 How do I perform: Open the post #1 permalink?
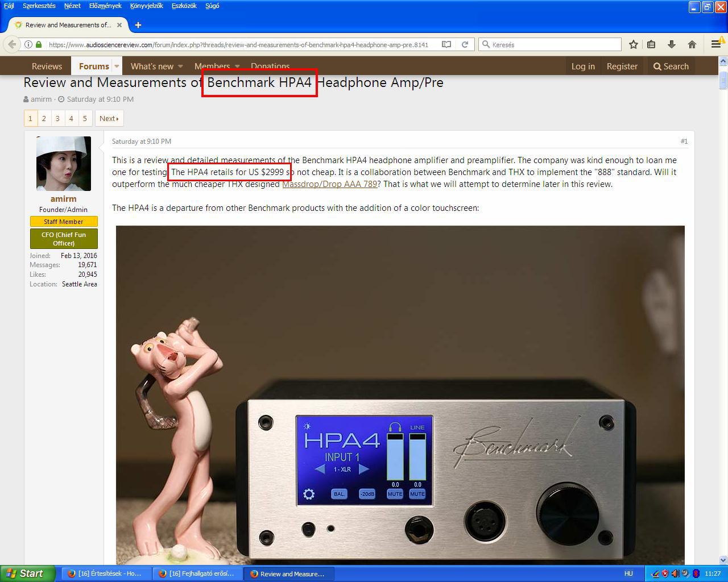pyautogui.click(x=684, y=141)
